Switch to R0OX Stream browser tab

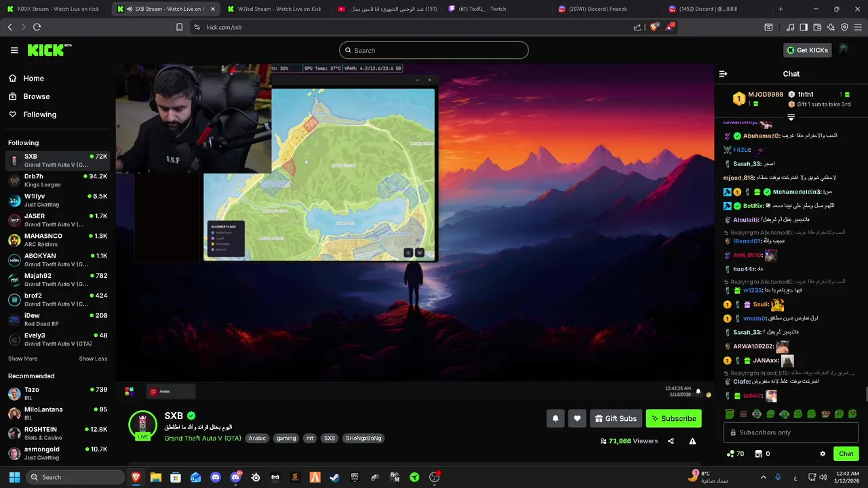(x=54, y=9)
